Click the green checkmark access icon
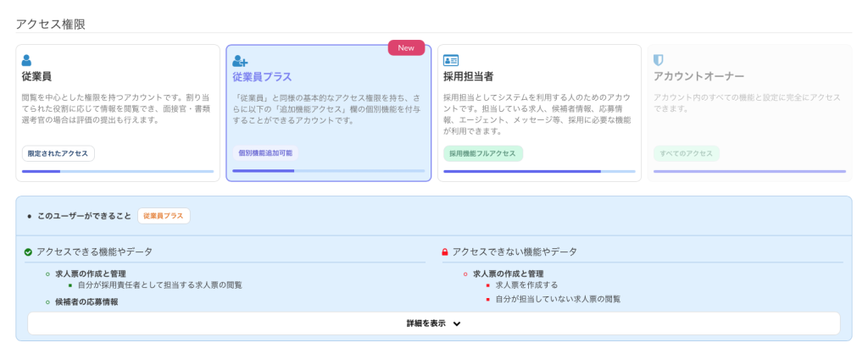The height and width of the screenshot is (348, 868). 28,252
